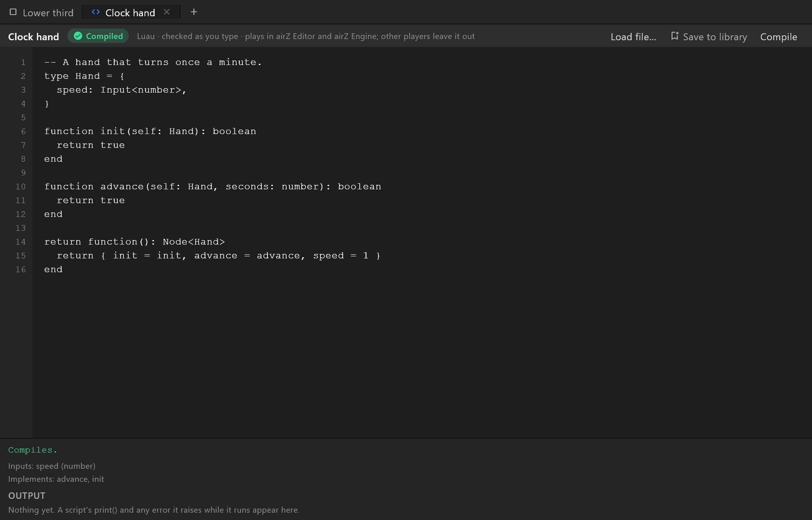Click the Luau description hint text

306,36
